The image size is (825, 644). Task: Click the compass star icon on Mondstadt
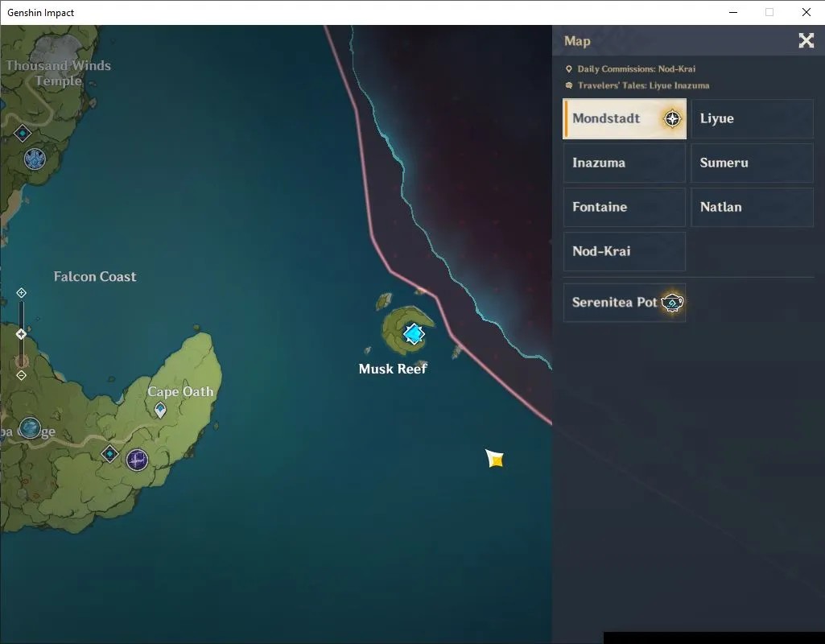[672, 118]
